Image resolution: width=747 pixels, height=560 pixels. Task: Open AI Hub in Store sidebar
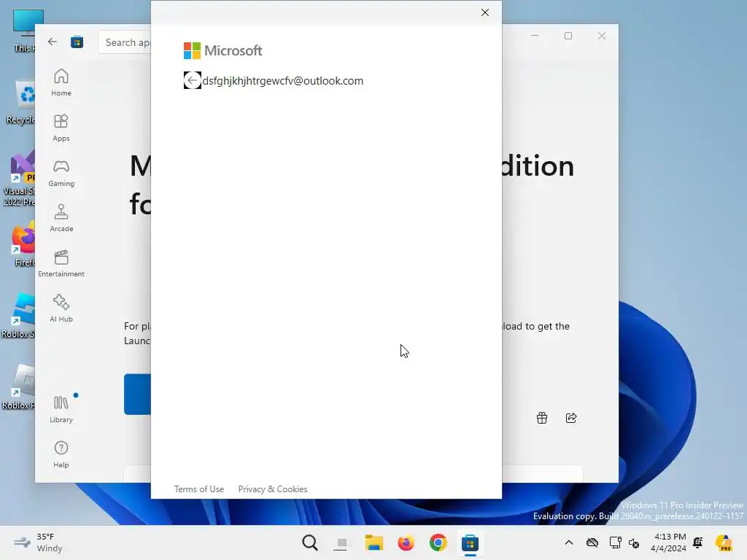point(61,308)
